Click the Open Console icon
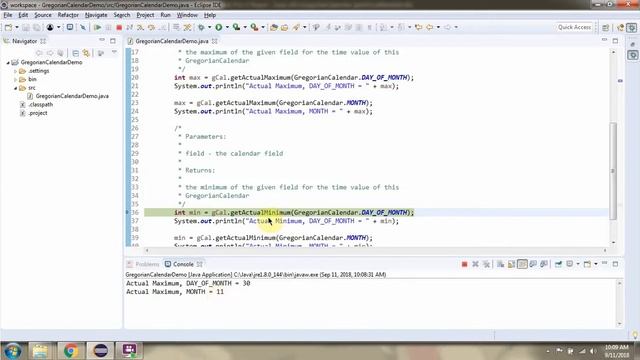640x360 pixels. point(587,264)
